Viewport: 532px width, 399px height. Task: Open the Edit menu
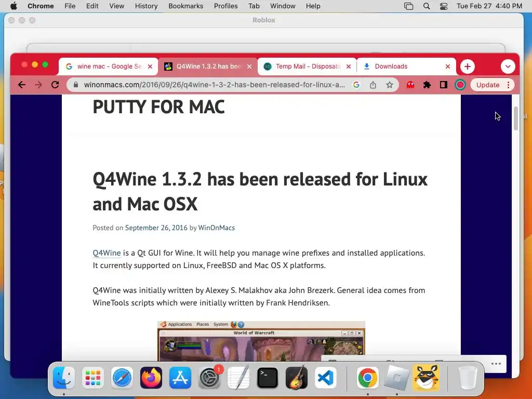(x=92, y=6)
